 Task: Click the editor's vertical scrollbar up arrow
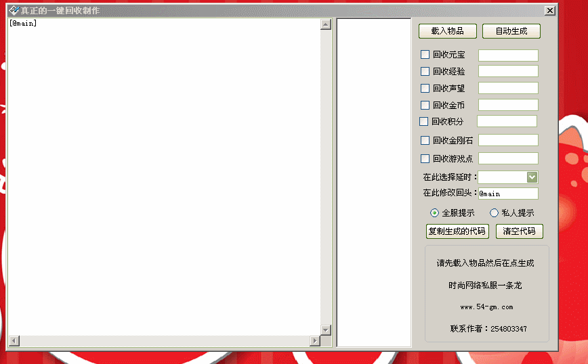point(325,25)
